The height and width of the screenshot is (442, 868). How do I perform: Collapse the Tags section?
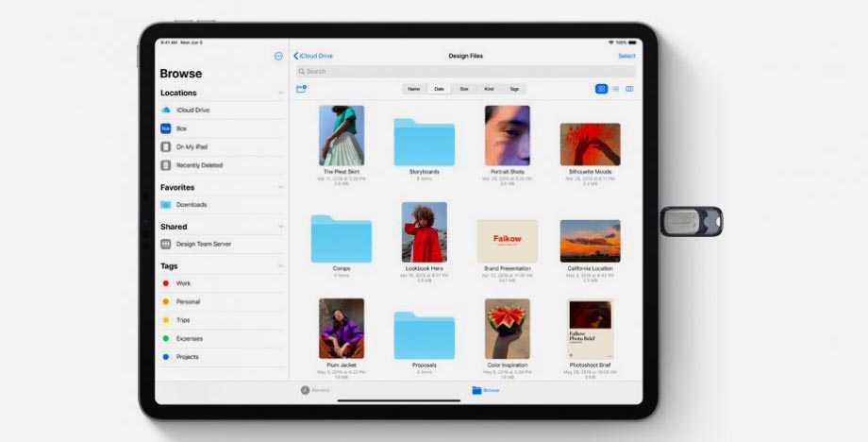pyautogui.click(x=280, y=266)
